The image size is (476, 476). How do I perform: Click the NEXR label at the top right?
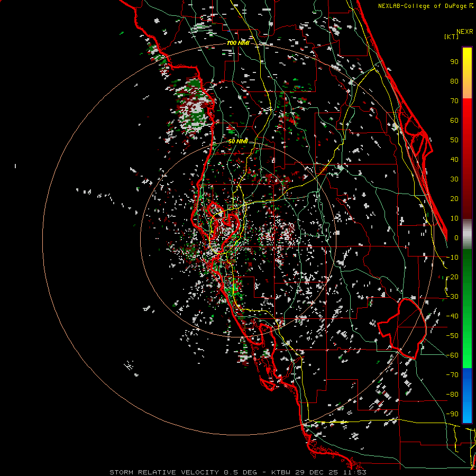coord(465,32)
